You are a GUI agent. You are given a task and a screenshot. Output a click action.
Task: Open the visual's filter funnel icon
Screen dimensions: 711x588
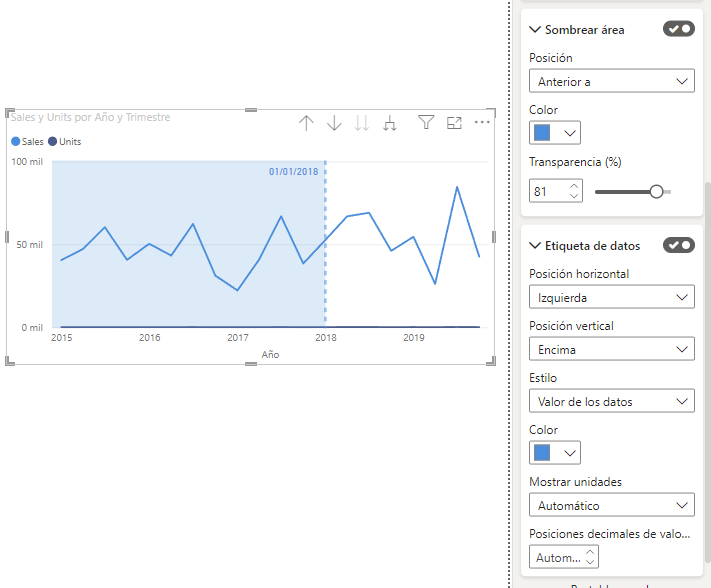pyautogui.click(x=426, y=123)
